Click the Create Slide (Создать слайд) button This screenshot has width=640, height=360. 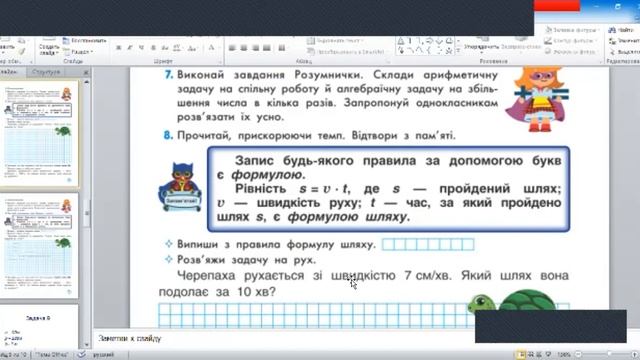tap(49, 47)
